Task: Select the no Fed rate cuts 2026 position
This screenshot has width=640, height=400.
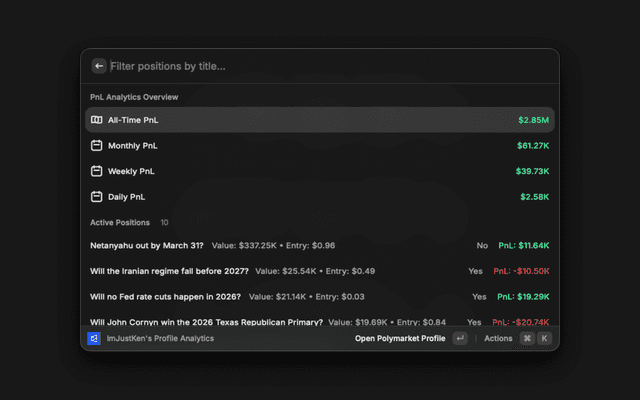Action: [x=166, y=297]
